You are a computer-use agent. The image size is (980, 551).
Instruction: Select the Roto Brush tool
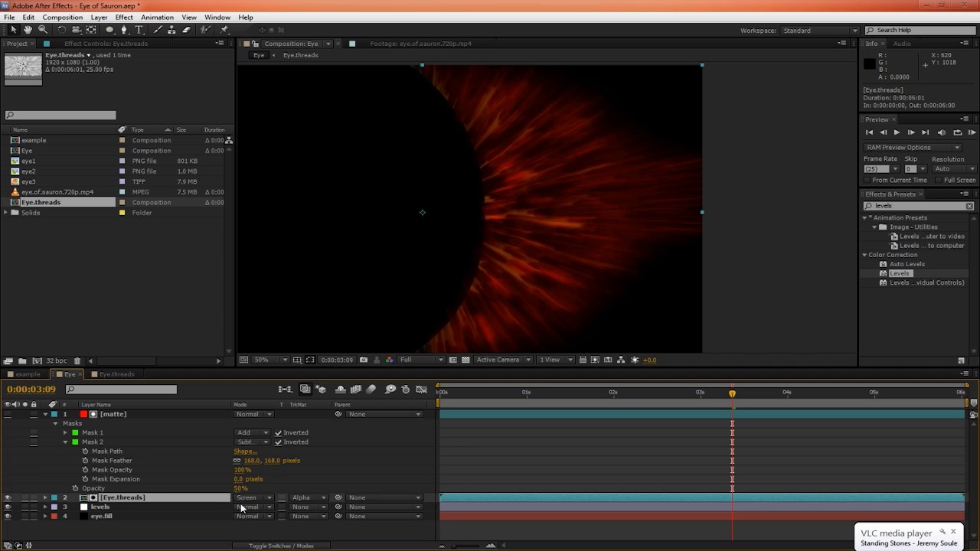click(x=205, y=30)
